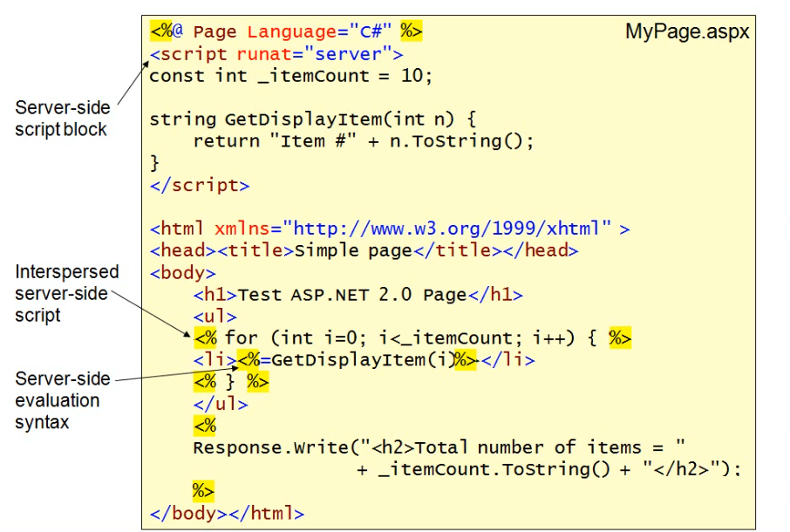The width and height of the screenshot is (790, 532).
Task: Click the 'const int _itemCount = 10;' line
Action: [x=290, y=76]
